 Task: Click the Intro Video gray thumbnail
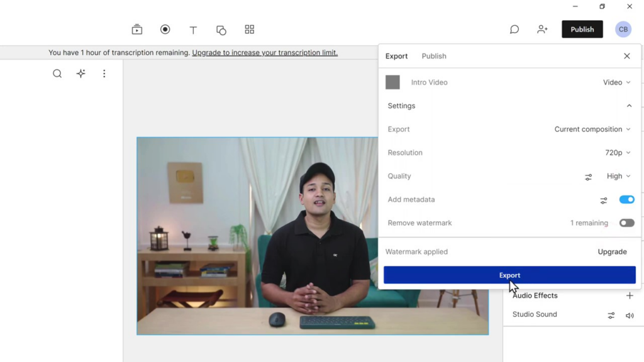click(x=392, y=82)
